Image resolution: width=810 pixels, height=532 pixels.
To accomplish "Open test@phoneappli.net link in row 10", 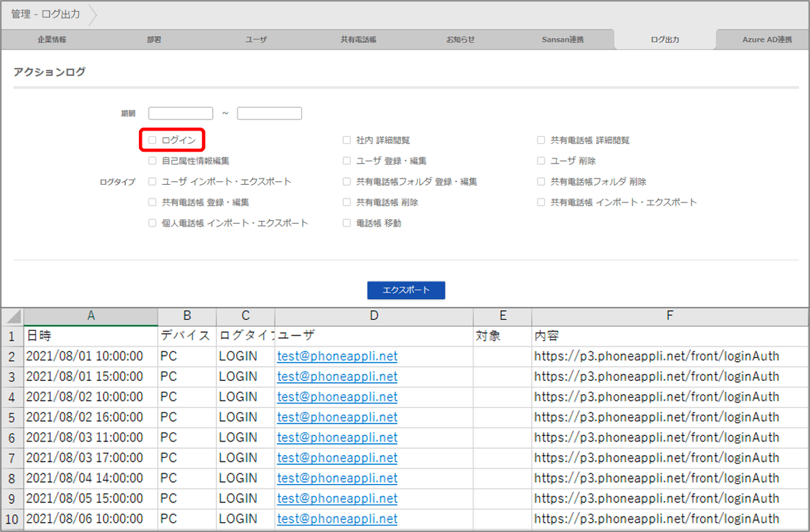I will tap(337, 519).
